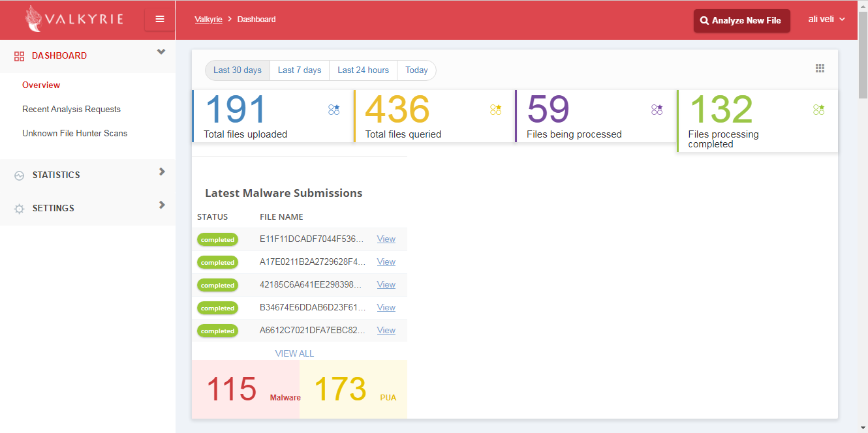Collapse the Dashboard section chevron
The image size is (868, 433).
(161, 52)
